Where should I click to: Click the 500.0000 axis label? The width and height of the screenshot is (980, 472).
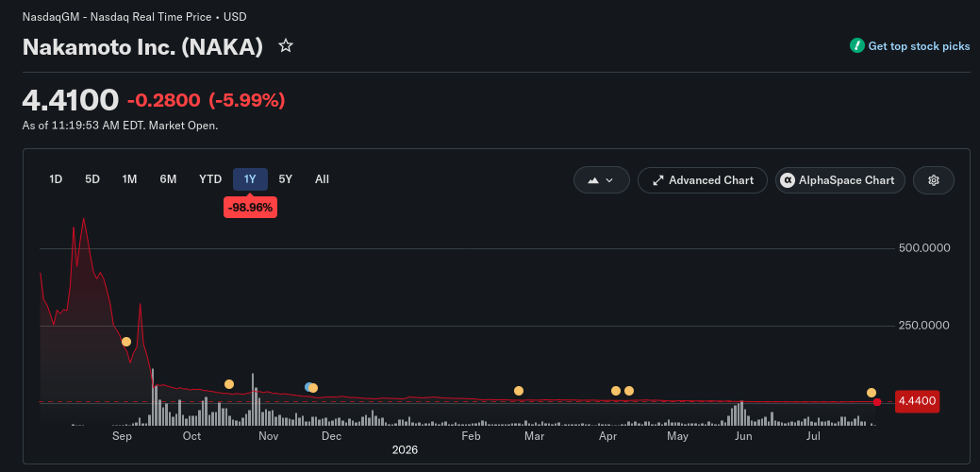tap(924, 247)
